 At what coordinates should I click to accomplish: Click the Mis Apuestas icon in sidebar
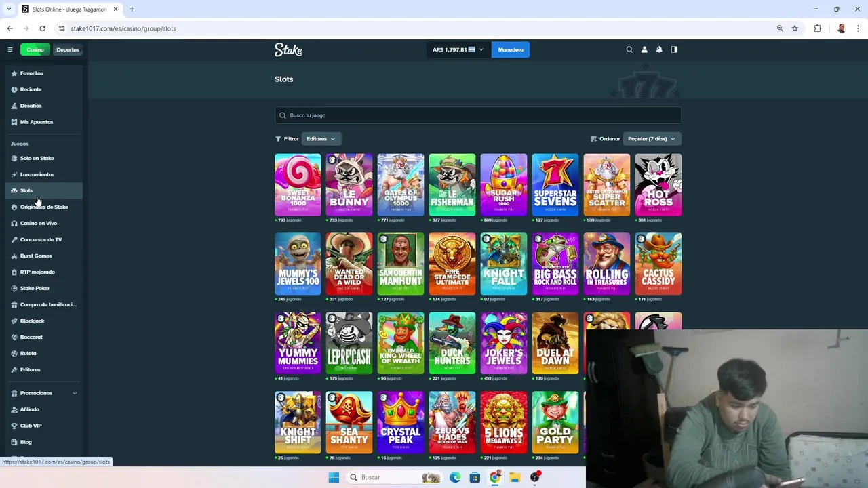click(x=14, y=122)
